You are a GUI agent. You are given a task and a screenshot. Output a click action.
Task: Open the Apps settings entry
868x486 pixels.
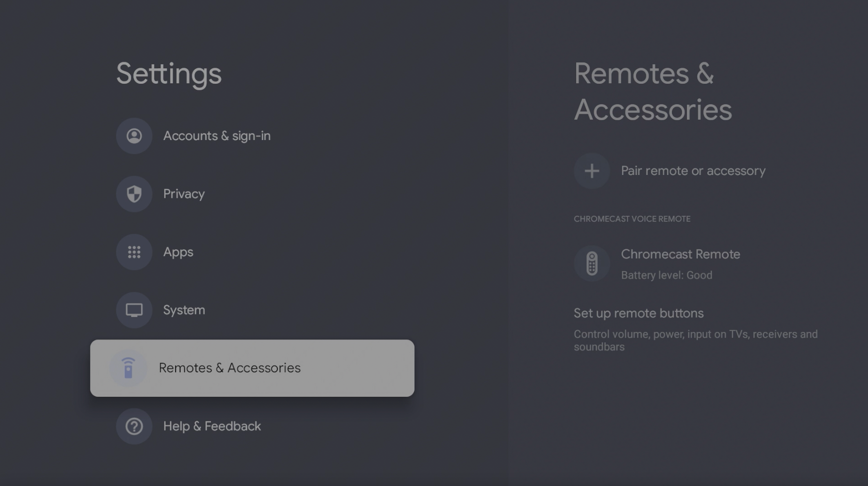[x=178, y=252]
